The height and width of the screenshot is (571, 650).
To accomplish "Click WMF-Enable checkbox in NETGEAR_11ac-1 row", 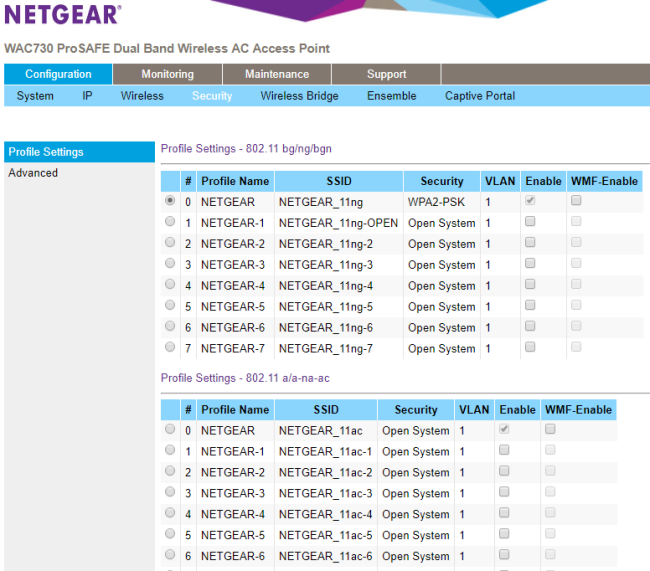I will [x=550, y=450].
